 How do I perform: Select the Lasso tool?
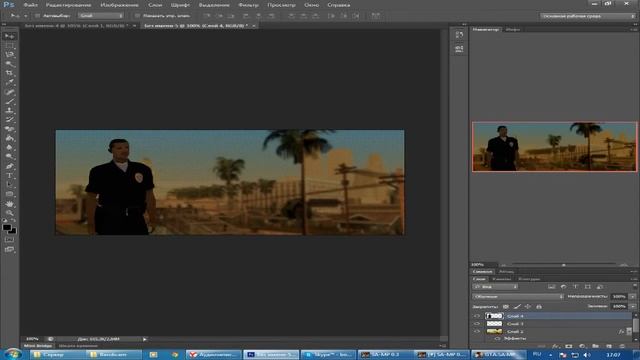click(9, 55)
